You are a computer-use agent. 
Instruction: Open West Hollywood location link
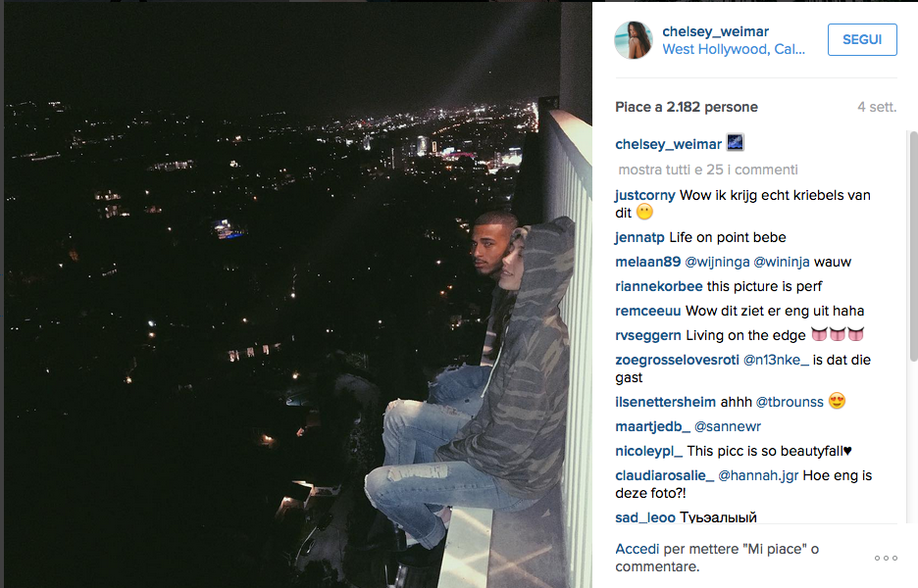734,49
